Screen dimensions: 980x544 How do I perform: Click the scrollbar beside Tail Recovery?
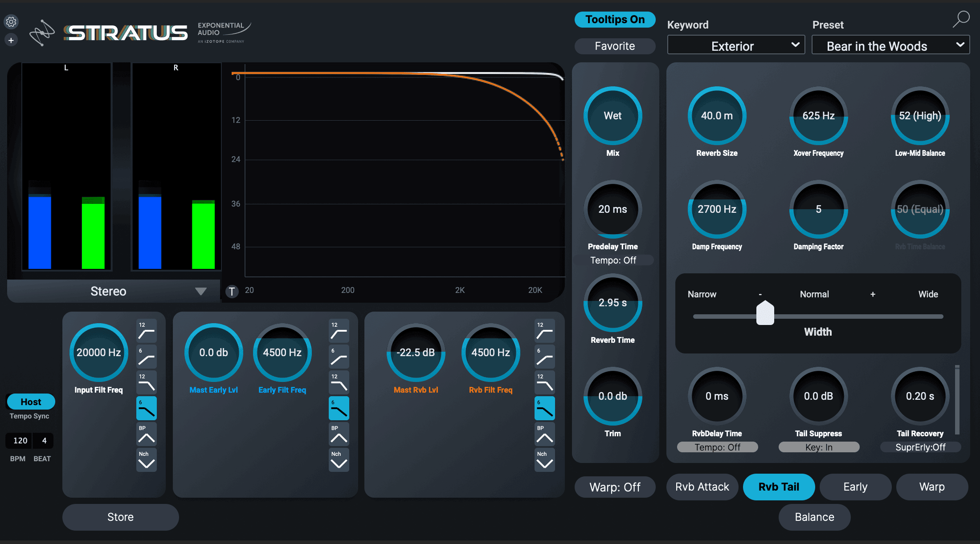(957, 400)
